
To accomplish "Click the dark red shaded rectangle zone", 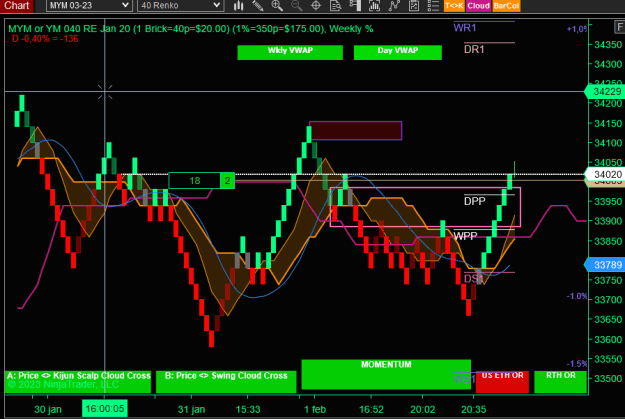I will click(356, 130).
